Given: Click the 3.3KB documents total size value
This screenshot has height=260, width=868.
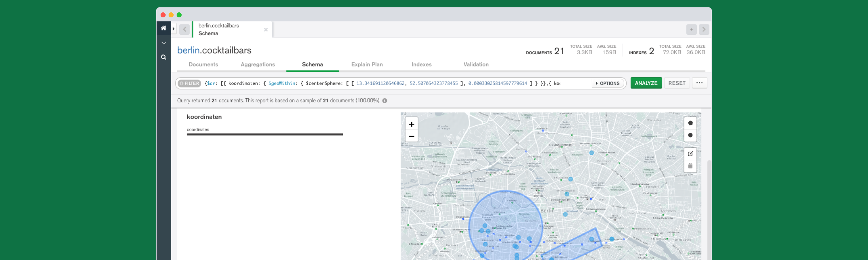Looking at the screenshot, I should 584,52.
